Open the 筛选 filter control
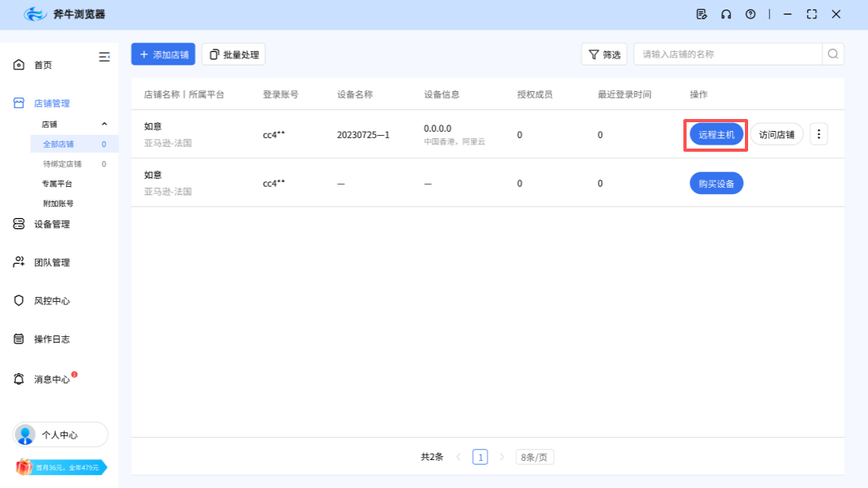 (x=604, y=54)
